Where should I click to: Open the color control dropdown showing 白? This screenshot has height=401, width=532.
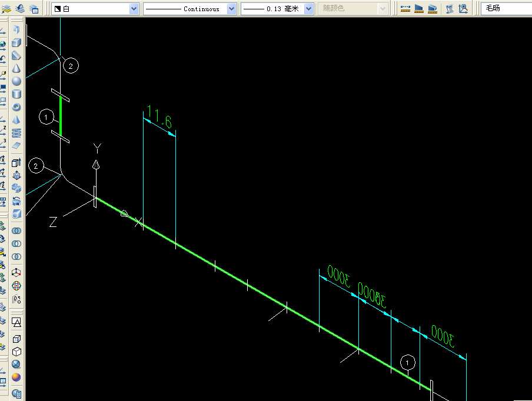(95, 9)
